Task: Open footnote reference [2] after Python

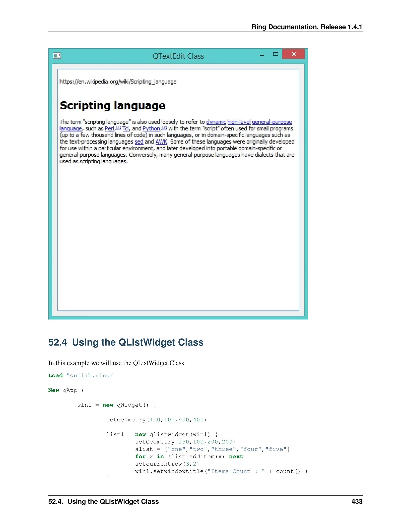Action: 165,127
